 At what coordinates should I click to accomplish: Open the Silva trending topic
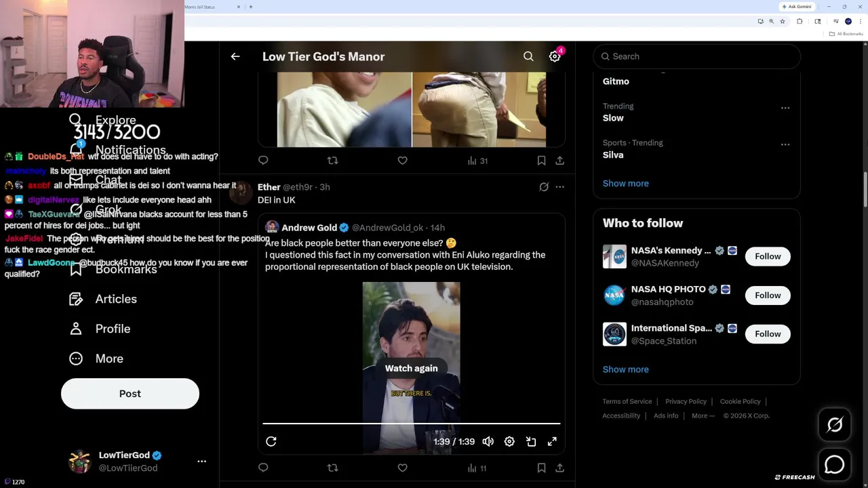pyautogui.click(x=613, y=155)
